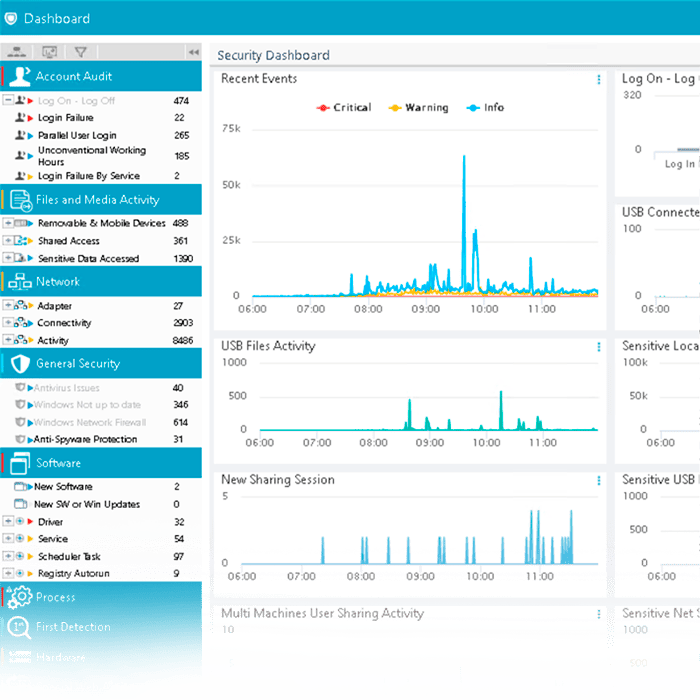Expand the Driver node

pyautogui.click(x=8, y=521)
